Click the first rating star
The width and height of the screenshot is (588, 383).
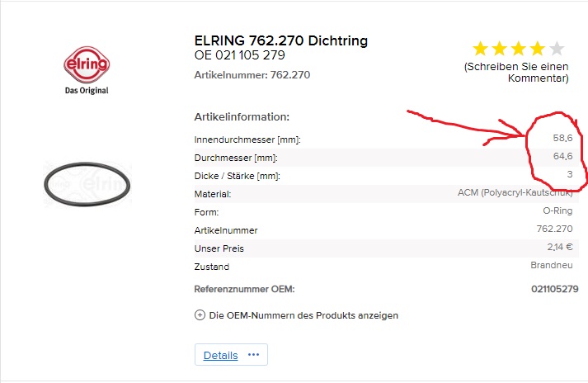pos(479,49)
